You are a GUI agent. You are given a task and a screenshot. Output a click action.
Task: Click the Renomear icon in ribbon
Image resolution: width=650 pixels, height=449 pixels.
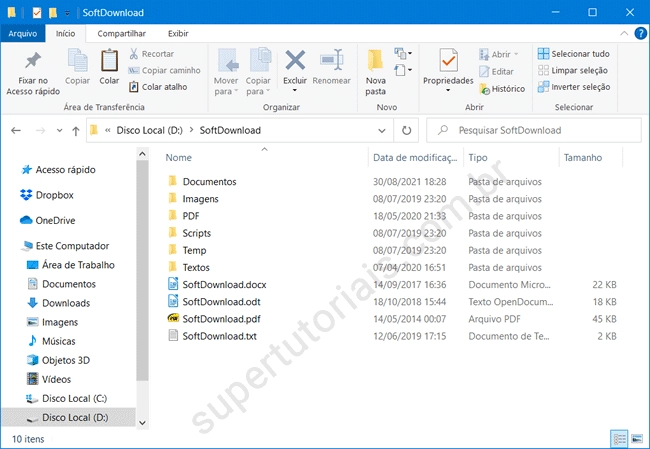pyautogui.click(x=331, y=60)
